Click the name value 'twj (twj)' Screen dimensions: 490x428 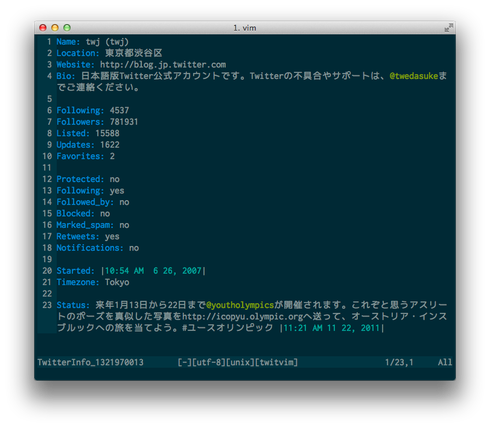(x=107, y=42)
